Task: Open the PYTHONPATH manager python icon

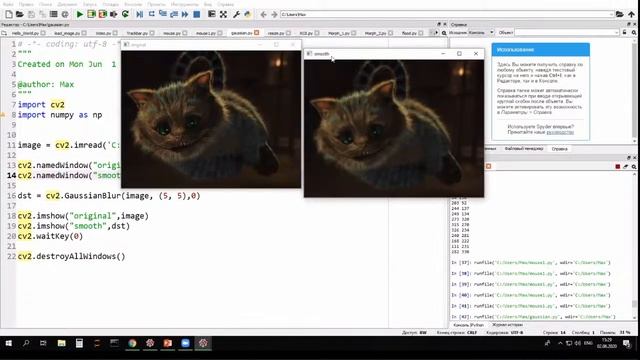Action: 247,14
